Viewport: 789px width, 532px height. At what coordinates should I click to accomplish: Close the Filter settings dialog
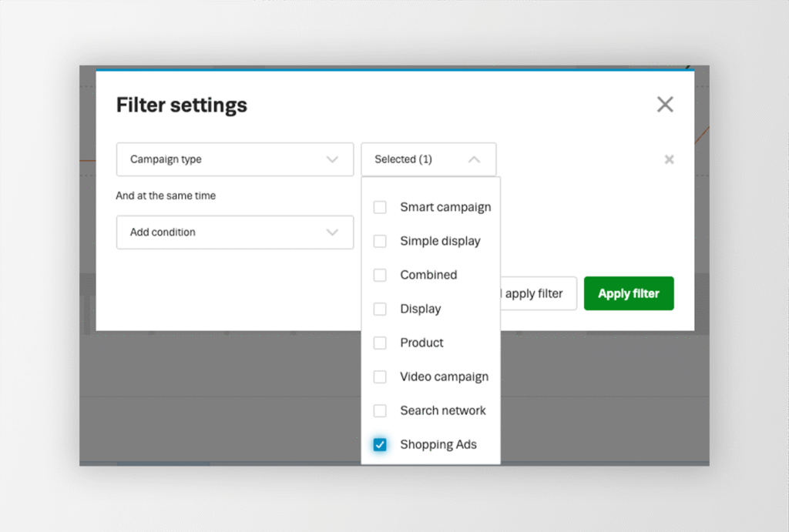[665, 105]
